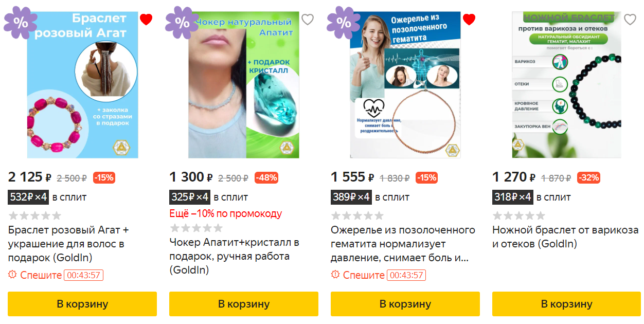Open pink agate bracelet product image

[x=82, y=85]
